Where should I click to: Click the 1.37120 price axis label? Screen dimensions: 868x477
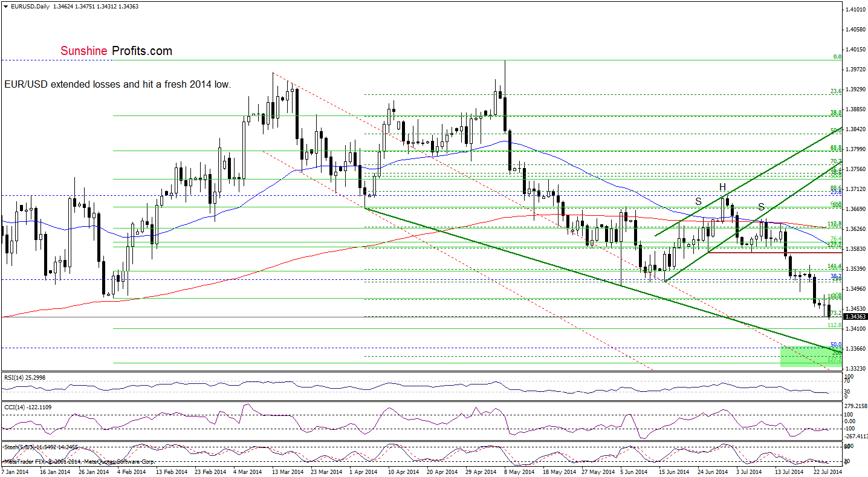coord(855,189)
